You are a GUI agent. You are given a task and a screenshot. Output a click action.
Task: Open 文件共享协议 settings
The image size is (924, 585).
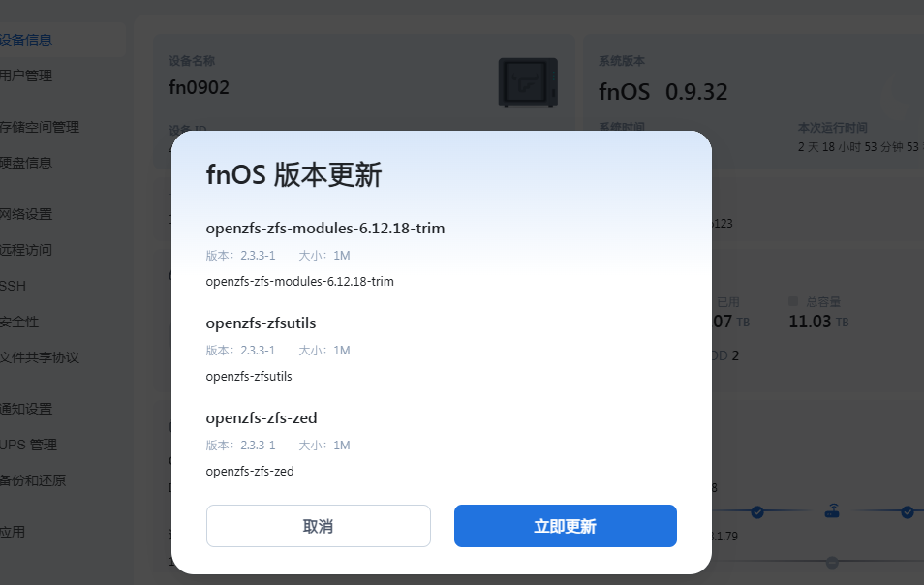pyautogui.click(x=40, y=357)
